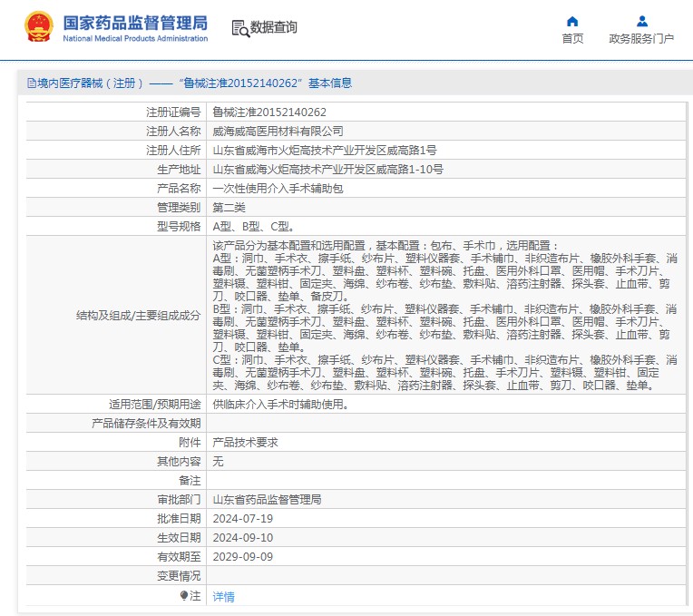Click the 有效期至 label
The height and width of the screenshot is (616, 693).
(x=179, y=556)
